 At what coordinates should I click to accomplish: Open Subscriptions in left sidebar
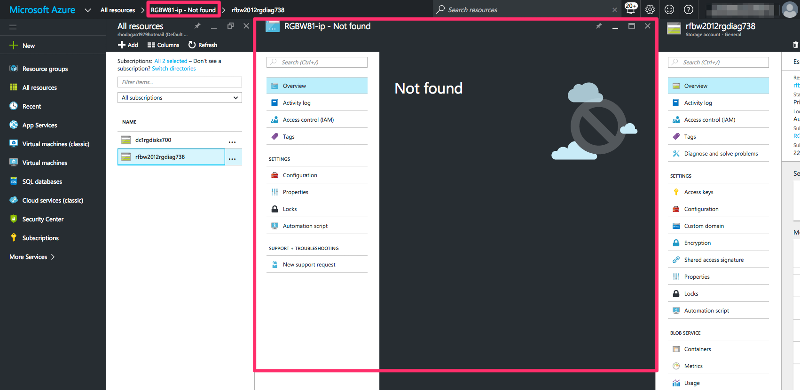point(34,238)
